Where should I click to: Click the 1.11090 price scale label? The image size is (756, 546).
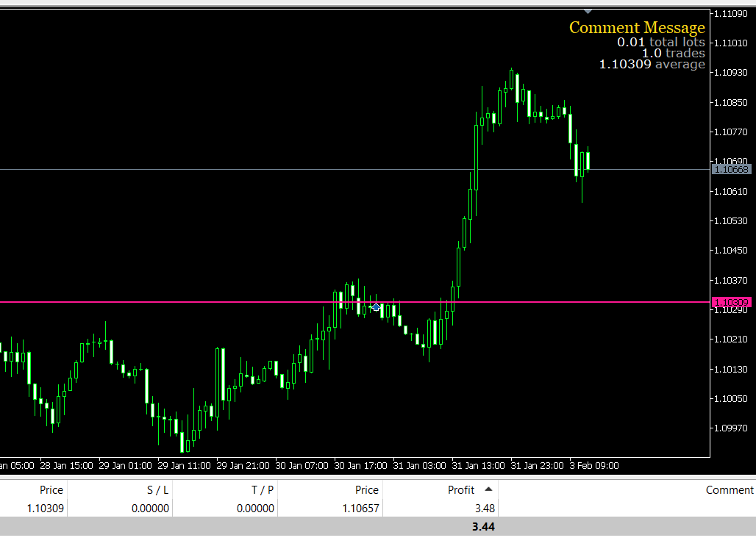[731, 13]
